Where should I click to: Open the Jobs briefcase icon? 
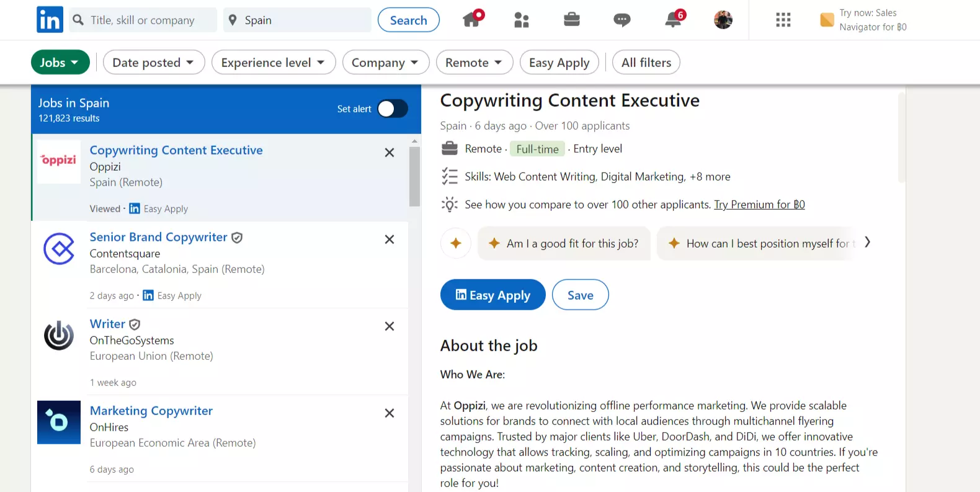(x=572, y=20)
